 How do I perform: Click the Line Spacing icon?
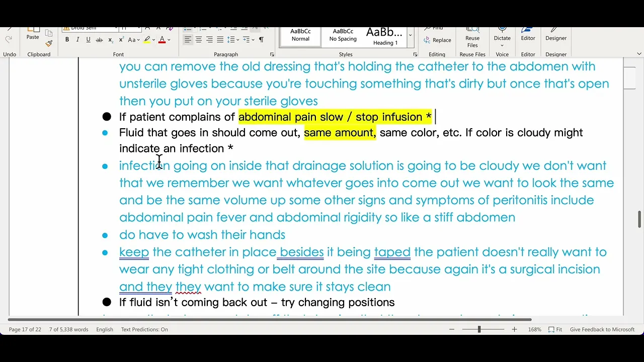coord(231,40)
